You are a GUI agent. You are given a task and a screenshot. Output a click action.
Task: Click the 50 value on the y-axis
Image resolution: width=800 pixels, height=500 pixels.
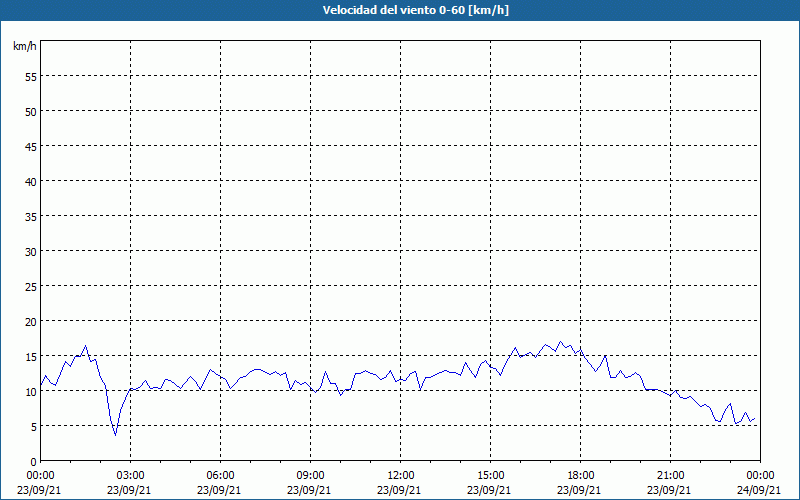point(31,111)
